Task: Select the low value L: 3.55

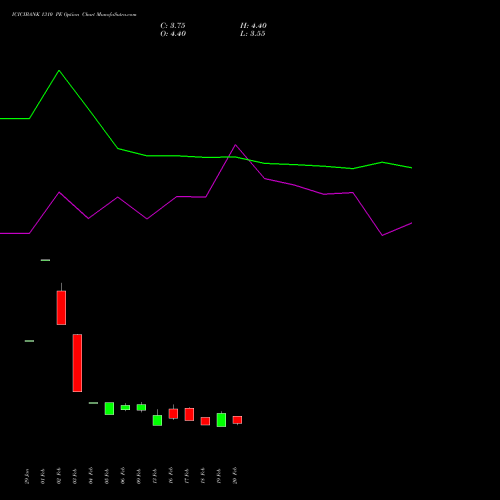Action: [x=253, y=34]
